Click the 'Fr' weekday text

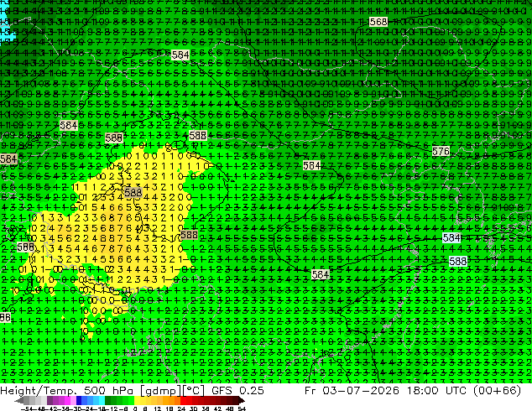click(310, 390)
